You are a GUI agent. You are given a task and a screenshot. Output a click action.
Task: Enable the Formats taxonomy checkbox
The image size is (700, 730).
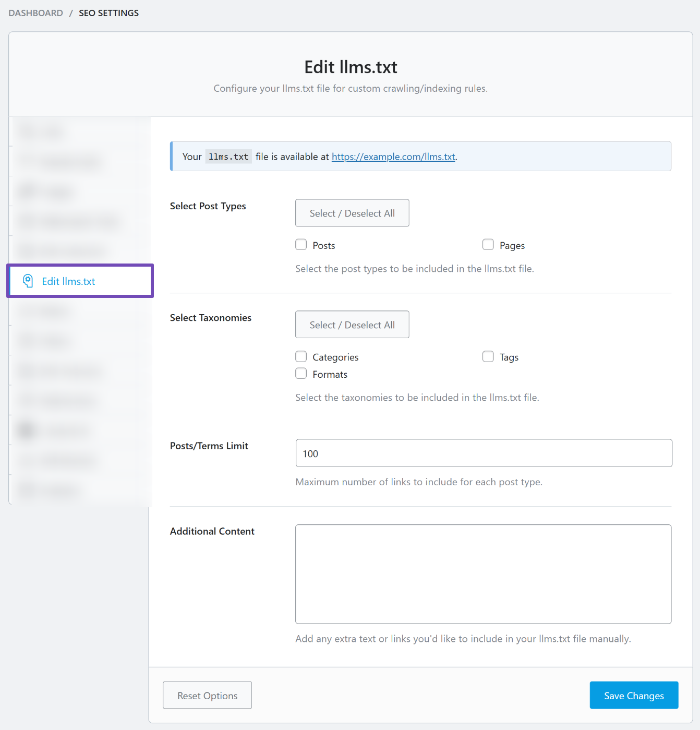301,374
